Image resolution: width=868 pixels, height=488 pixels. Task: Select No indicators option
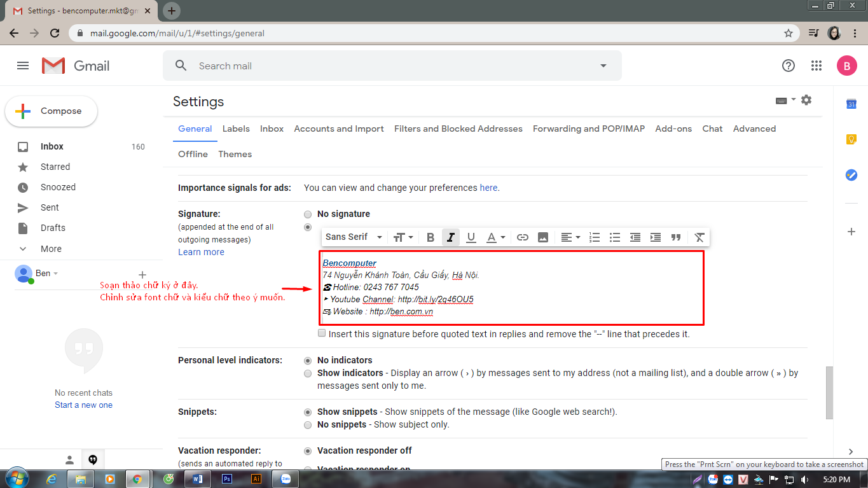click(x=308, y=360)
